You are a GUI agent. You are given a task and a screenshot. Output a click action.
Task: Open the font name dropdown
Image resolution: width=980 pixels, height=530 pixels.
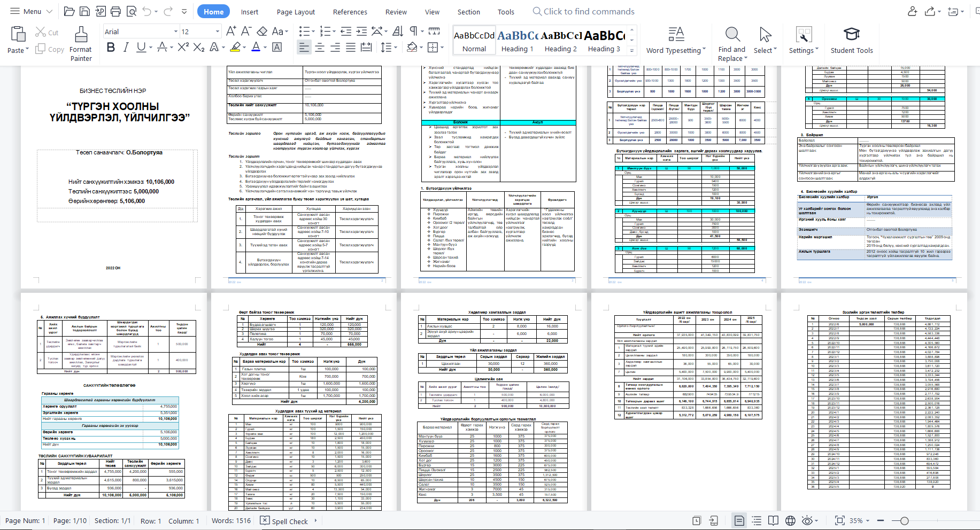click(x=175, y=32)
